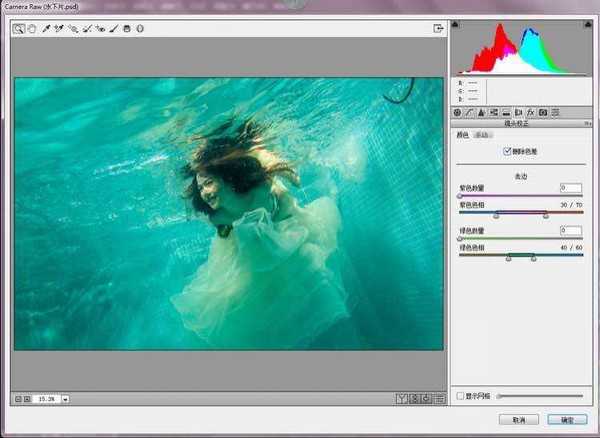Toggle the histogram shadow clipping warning
Image resolution: width=600 pixels, height=438 pixels.
pyautogui.click(x=457, y=23)
